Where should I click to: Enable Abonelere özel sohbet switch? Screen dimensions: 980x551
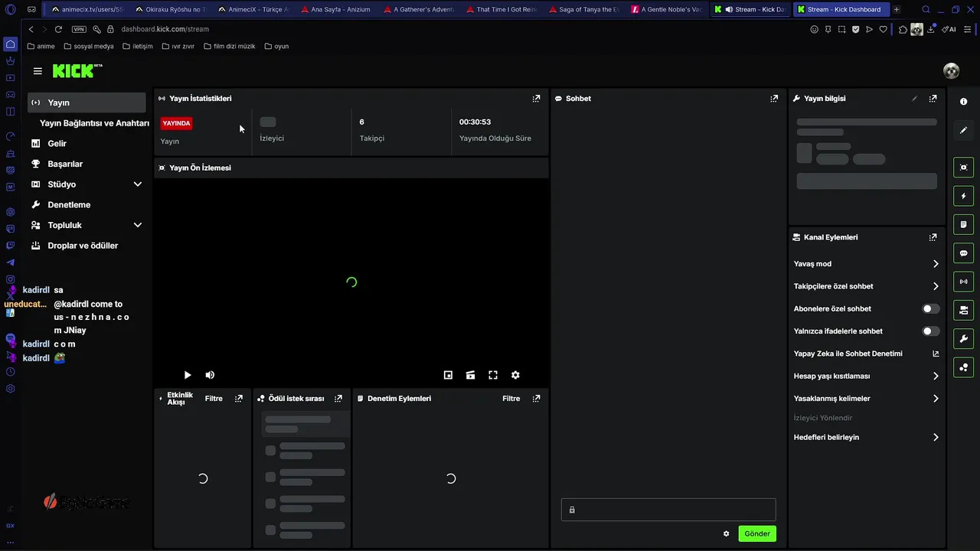(931, 308)
